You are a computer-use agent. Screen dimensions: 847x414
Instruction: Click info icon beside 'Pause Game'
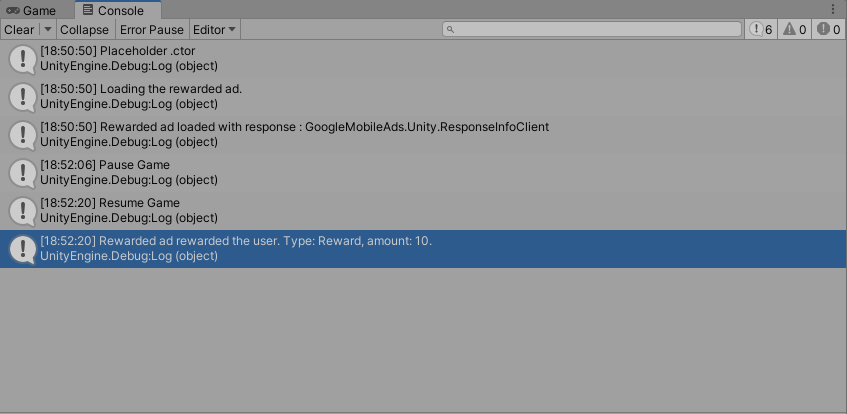23,173
